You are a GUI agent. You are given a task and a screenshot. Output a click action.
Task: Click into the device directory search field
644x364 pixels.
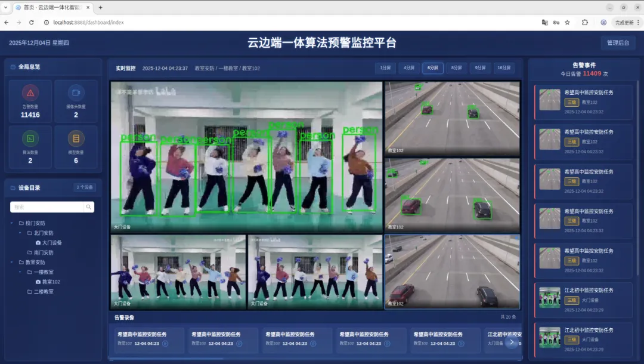coord(47,207)
